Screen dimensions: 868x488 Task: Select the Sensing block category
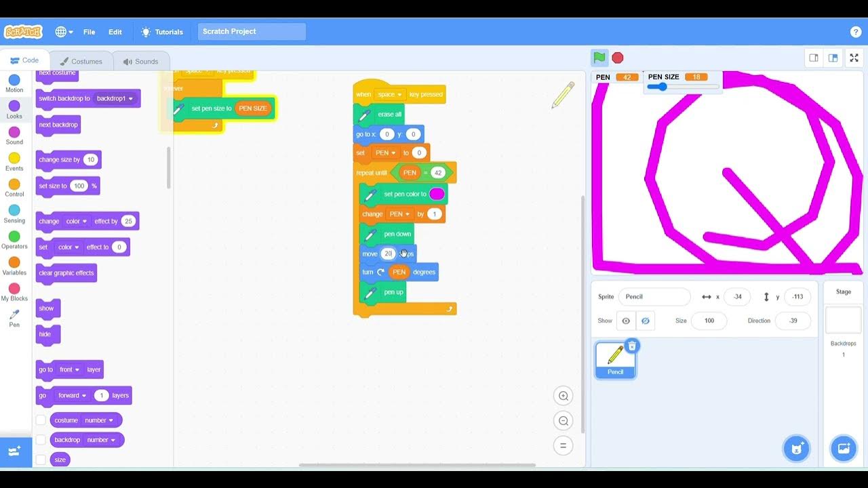pos(14,214)
